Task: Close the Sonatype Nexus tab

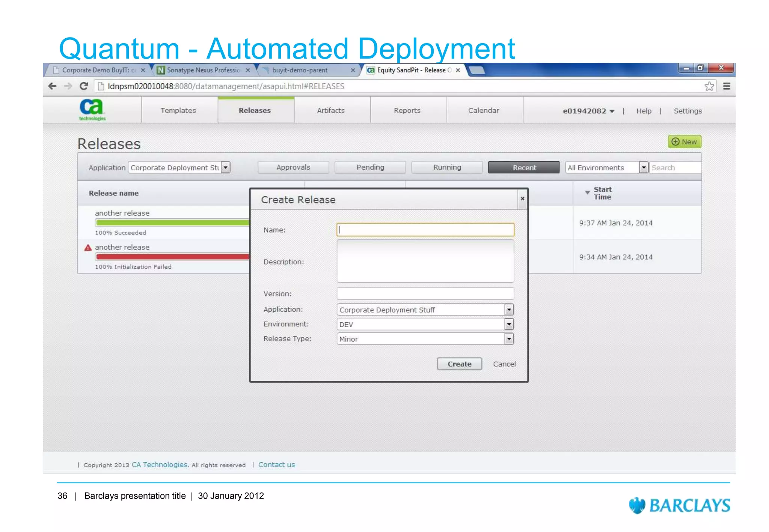Action: click(x=248, y=70)
